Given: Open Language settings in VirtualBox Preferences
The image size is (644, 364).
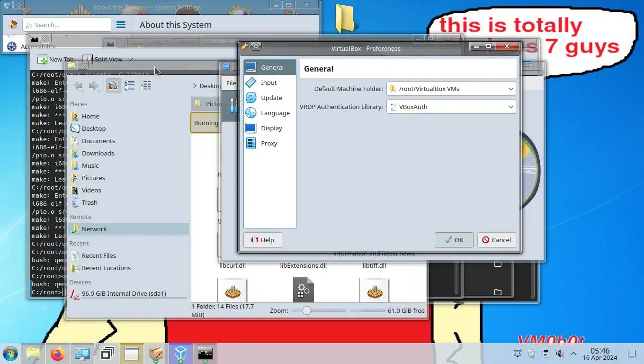Looking at the screenshot, I should point(270,113).
